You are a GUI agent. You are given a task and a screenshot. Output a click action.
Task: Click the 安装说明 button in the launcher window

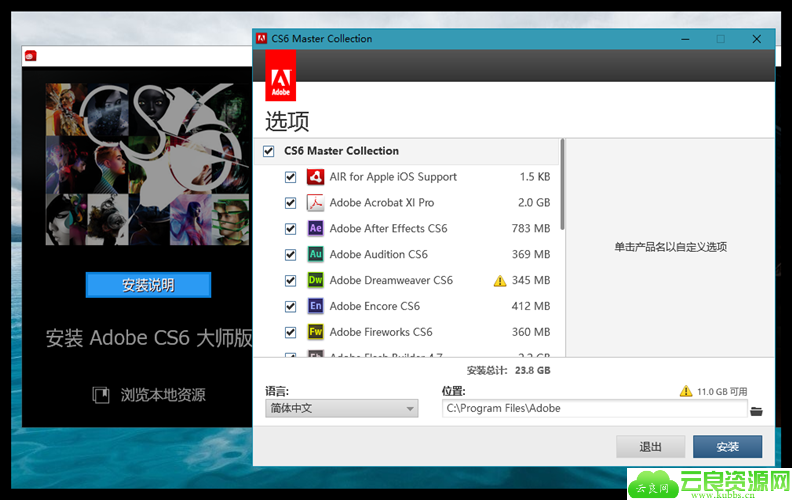148,285
